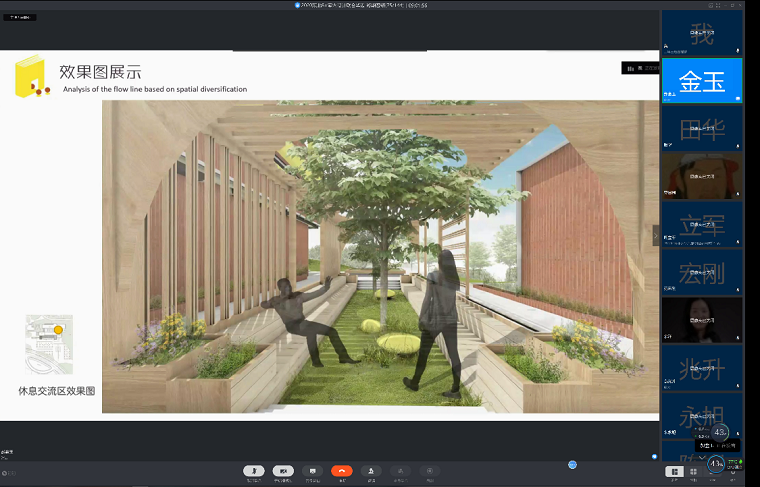Select the 宏刚 participant tile
Viewport: 760px width, 487px height.
point(701,271)
